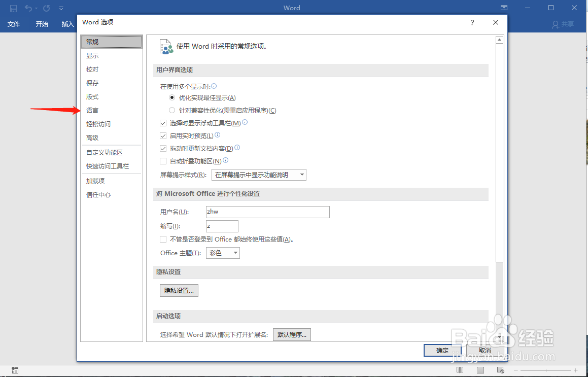The image size is (588, 377).
Task: Uncheck 拖动时更新文档内容 checkbox
Action: coord(163,149)
